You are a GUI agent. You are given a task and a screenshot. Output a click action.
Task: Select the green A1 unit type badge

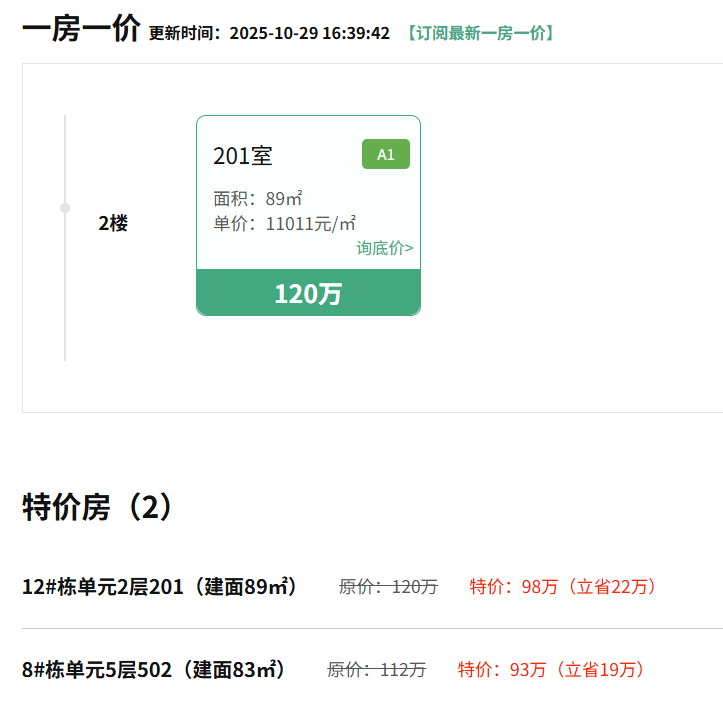pyautogui.click(x=386, y=154)
